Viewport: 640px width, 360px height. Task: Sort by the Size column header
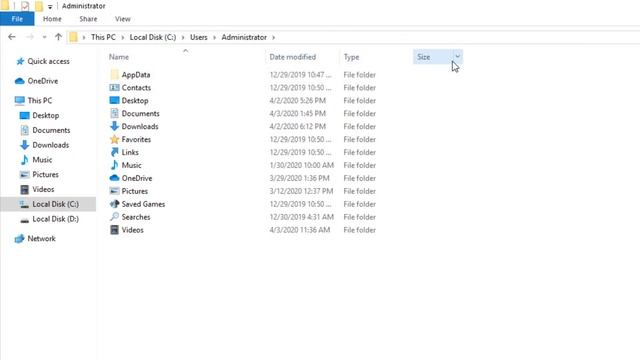pyautogui.click(x=424, y=57)
